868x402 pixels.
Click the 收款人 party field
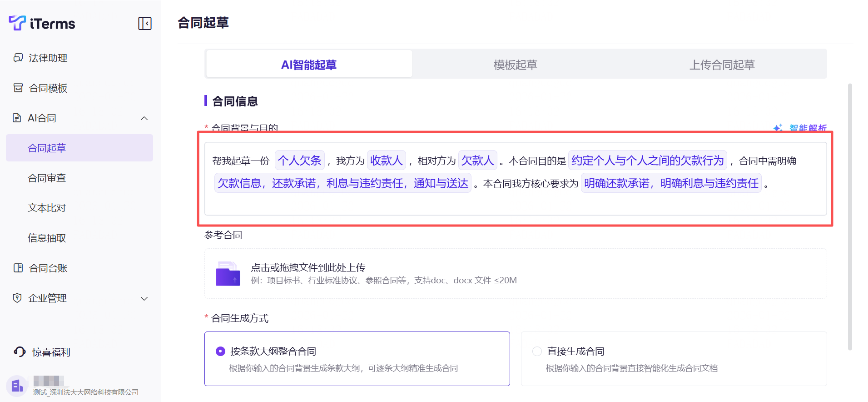tap(386, 161)
